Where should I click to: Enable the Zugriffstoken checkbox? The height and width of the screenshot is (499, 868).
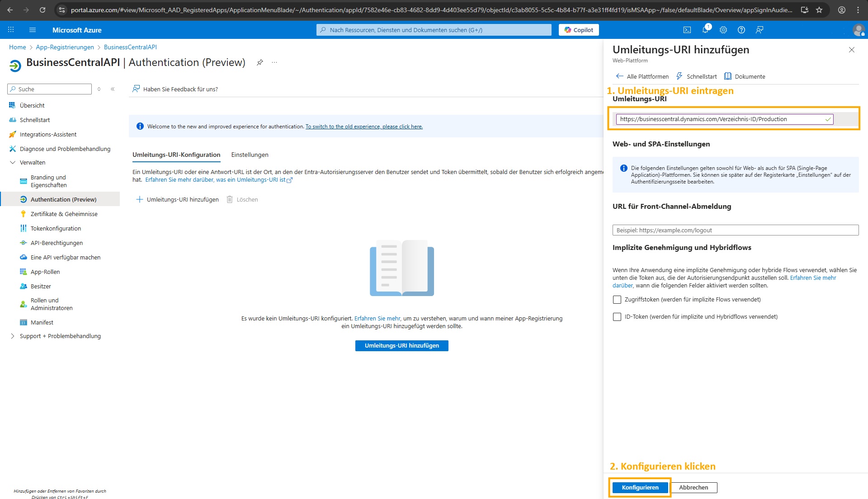pyautogui.click(x=617, y=300)
